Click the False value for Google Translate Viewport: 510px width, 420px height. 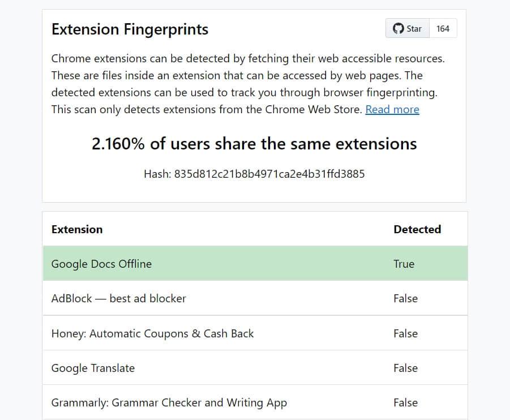tap(405, 368)
